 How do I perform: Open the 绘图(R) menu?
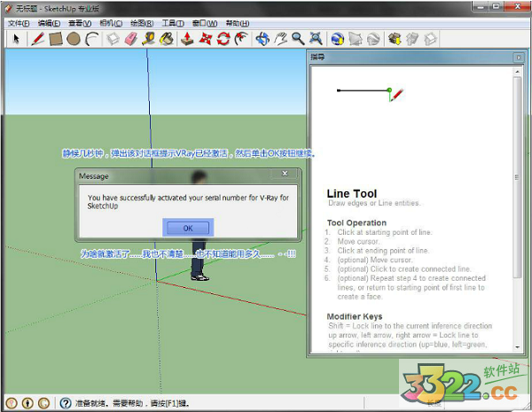(142, 23)
